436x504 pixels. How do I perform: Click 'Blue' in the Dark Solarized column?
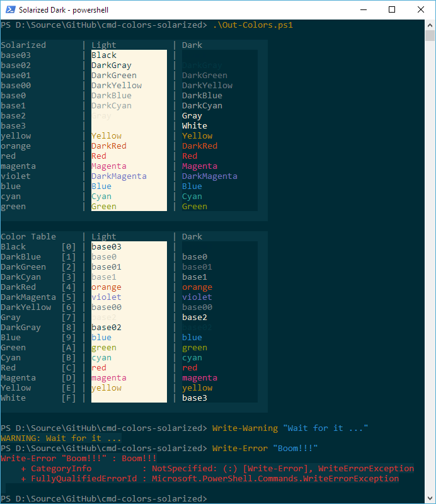point(192,186)
